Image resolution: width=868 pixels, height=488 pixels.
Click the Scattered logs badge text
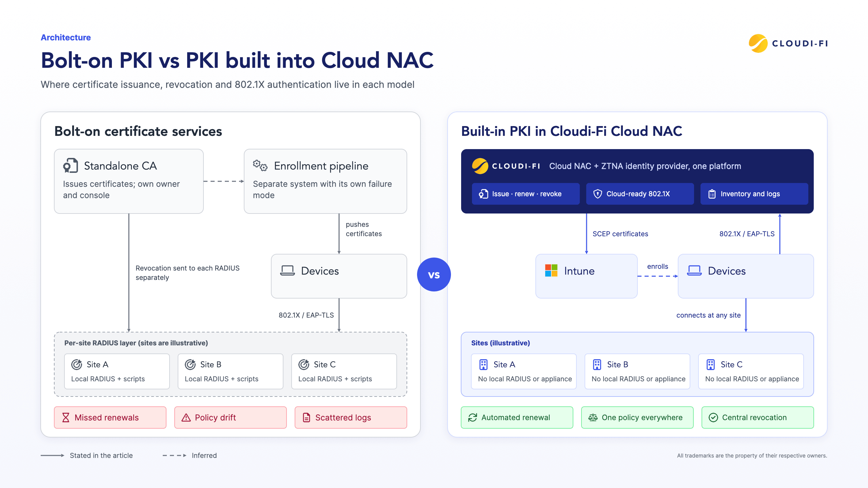point(343,418)
